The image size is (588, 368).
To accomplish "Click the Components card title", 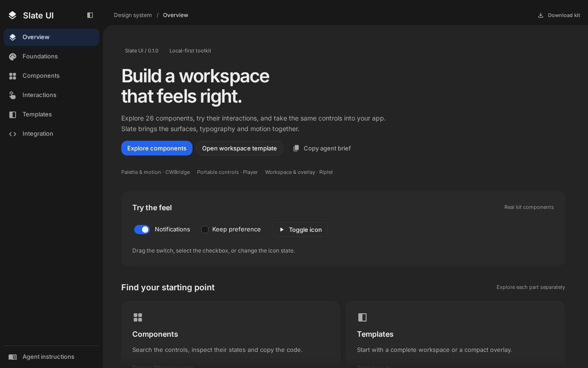I will pyautogui.click(x=155, y=334).
